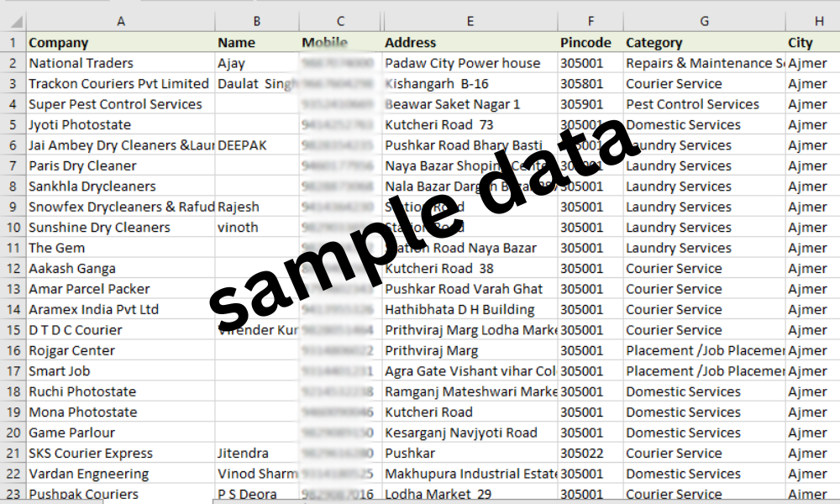Select the Game Parlour company cell
The height and width of the screenshot is (504, 840).
point(120,433)
